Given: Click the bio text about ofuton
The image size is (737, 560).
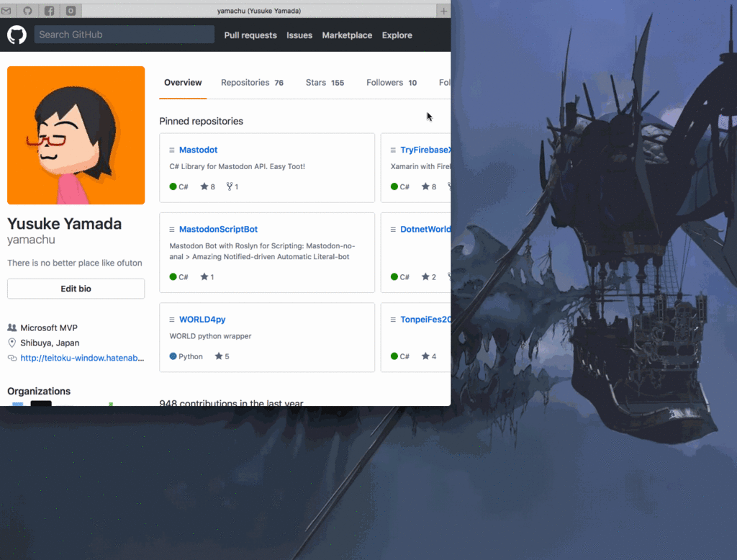Looking at the screenshot, I should coord(75,263).
